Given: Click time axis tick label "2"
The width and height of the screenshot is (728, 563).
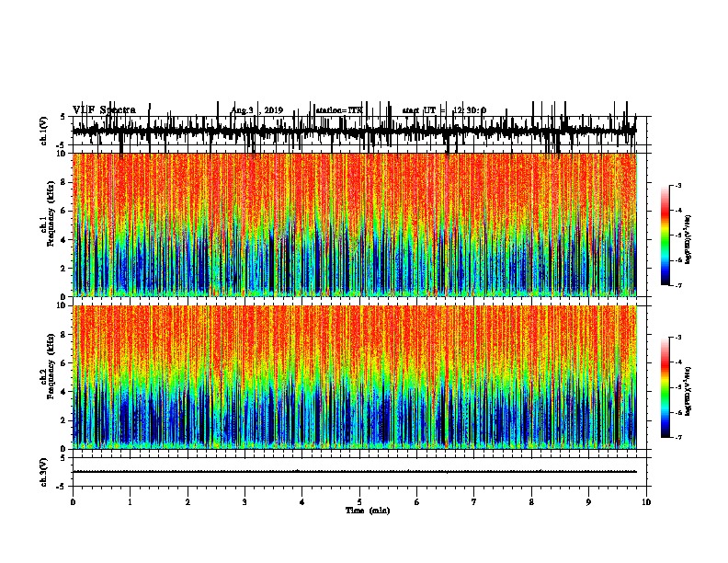Looking at the screenshot, I should click(x=188, y=502).
